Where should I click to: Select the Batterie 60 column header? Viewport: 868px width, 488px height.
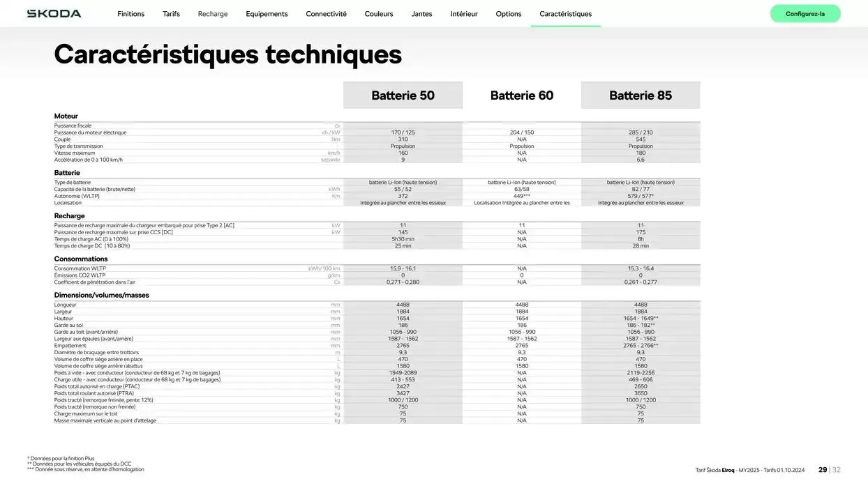tap(521, 94)
